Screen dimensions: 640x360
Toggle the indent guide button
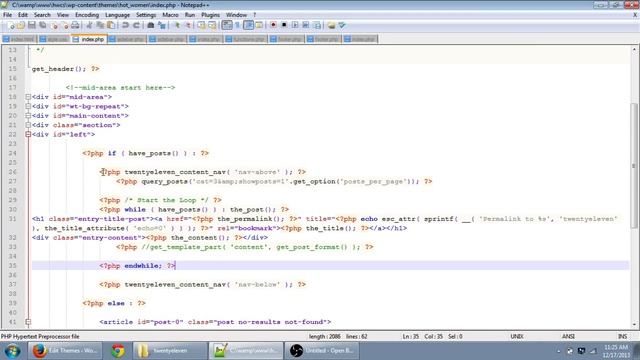(248, 25)
